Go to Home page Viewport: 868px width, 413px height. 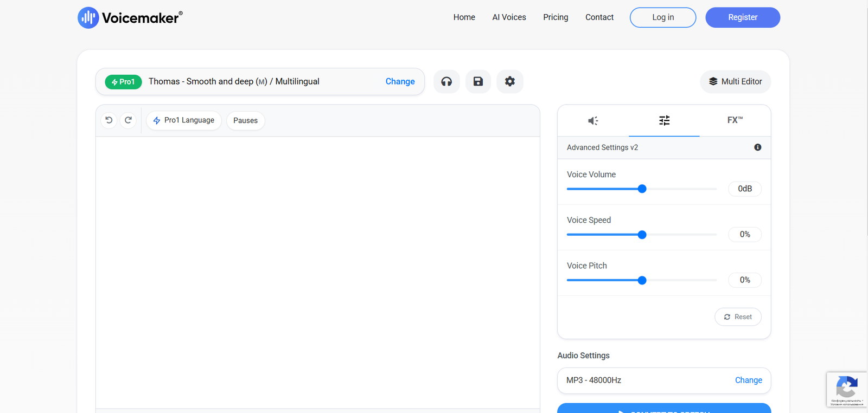click(464, 17)
